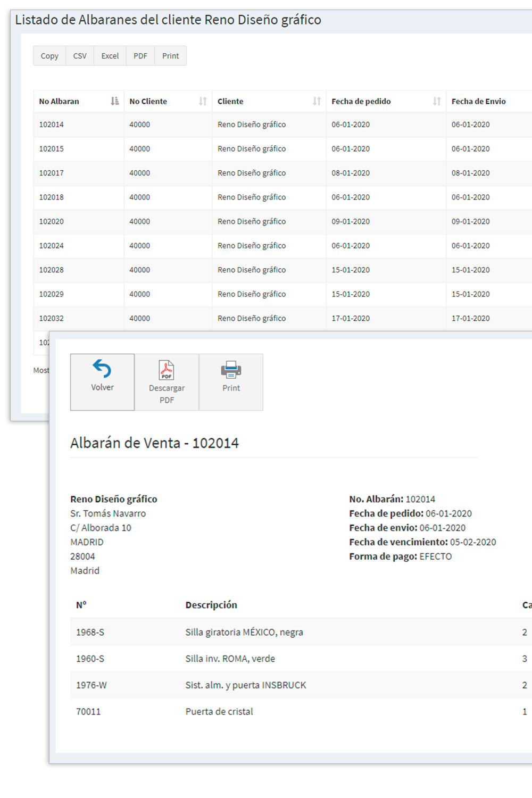Image resolution: width=532 pixels, height=798 pixels.
Task: Copy the albaranes table to clipboard
Action: (x=49, y=56)
